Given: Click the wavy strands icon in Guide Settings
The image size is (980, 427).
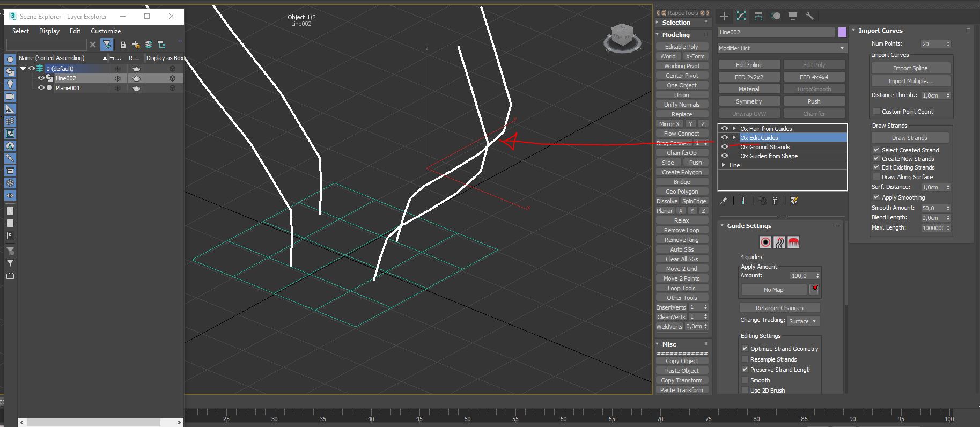Looking at the screenshot, I should [x=779, y=242].
